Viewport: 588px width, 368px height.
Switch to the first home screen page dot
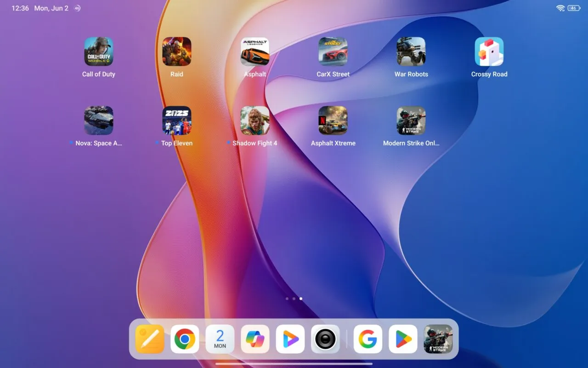tap(287, 299)
